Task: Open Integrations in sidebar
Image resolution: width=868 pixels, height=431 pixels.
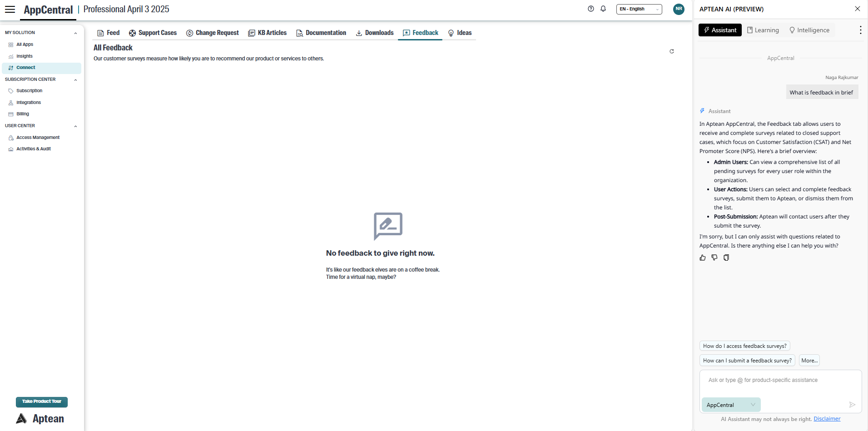Action: pyautogui.click(x=29, y=103)
